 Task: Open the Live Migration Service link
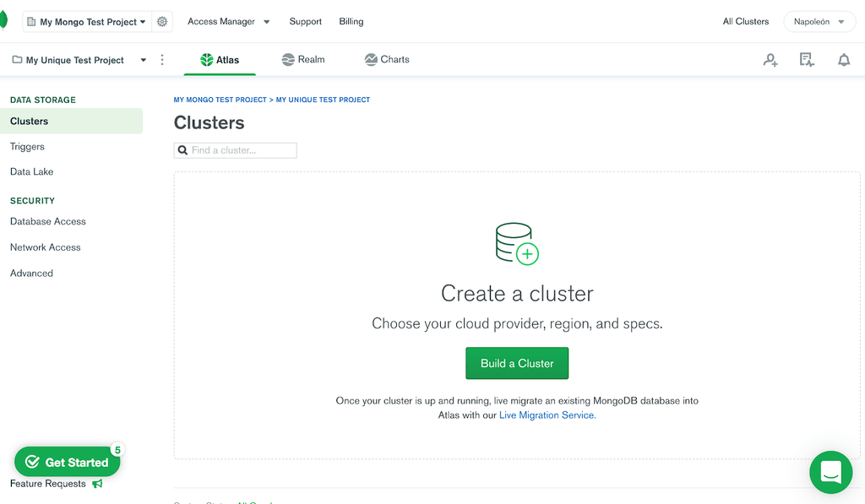point(547,415)
